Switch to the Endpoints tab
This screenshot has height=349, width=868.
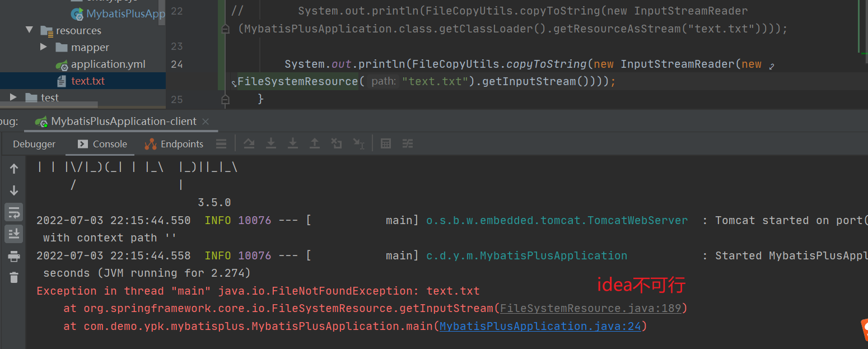click(174, 144)
